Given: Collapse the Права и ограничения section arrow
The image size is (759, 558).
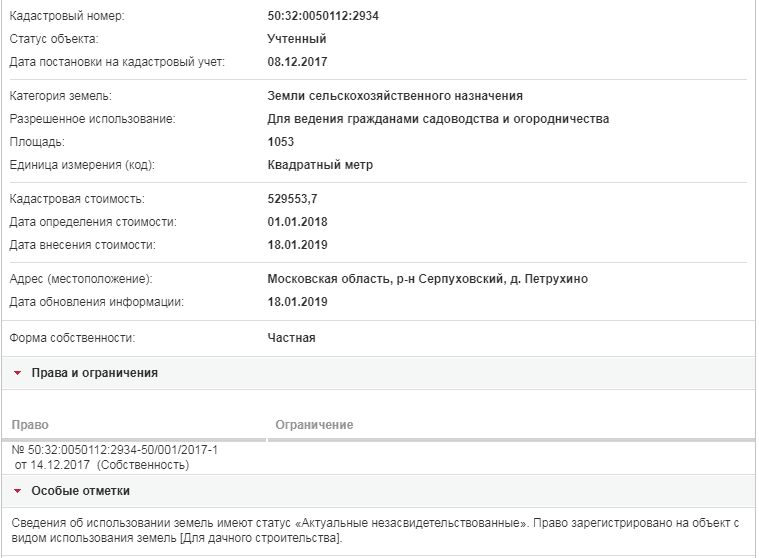Looking at the screenshot, I should pyautogui.click(x=18, y=373).
